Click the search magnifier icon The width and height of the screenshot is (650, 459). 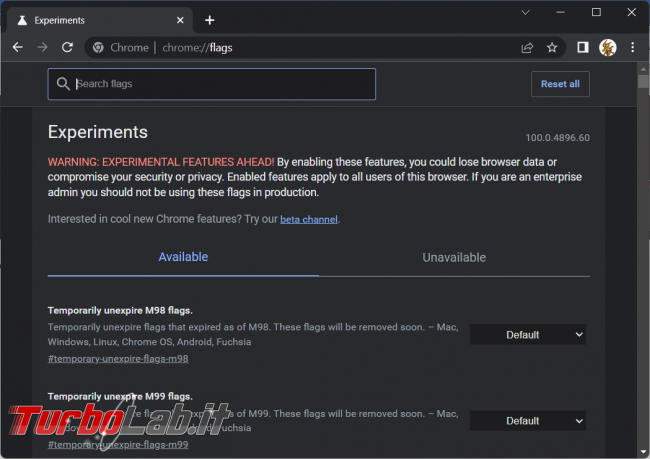(x=63, y=84)
